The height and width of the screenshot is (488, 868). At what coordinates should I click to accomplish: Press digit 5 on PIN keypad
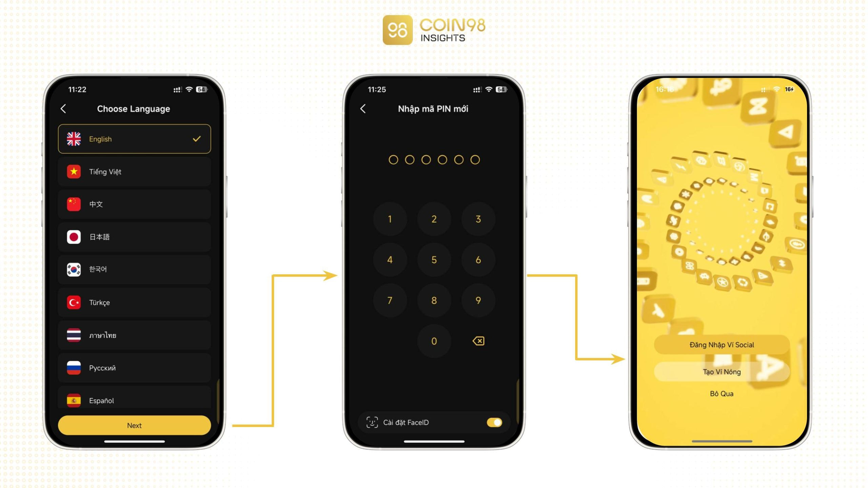[x=434, y=260]
